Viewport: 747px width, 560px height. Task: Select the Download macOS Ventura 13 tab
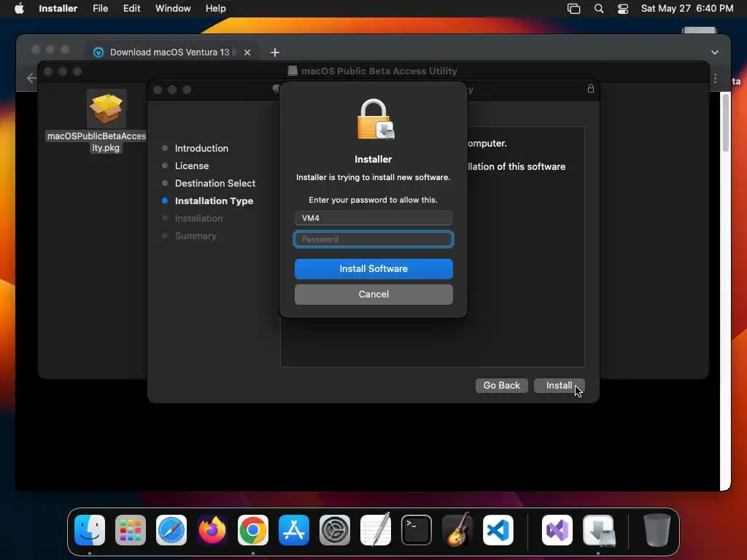tap(172, 52)
